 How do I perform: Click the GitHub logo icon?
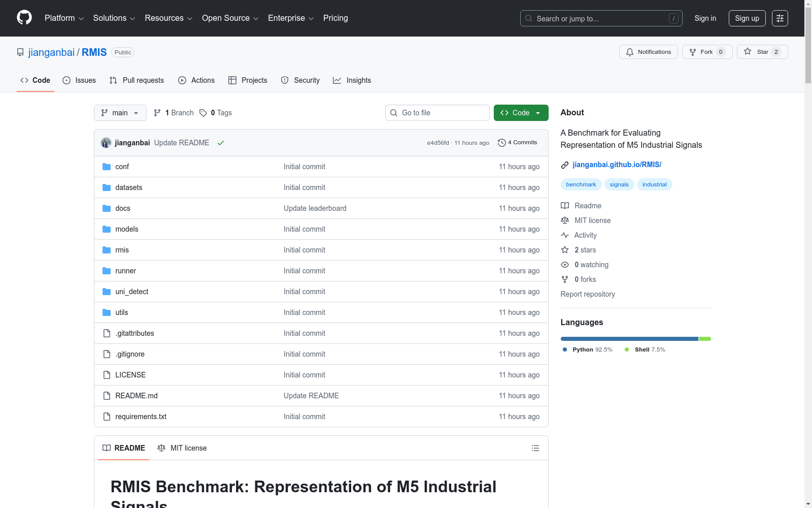24,18
